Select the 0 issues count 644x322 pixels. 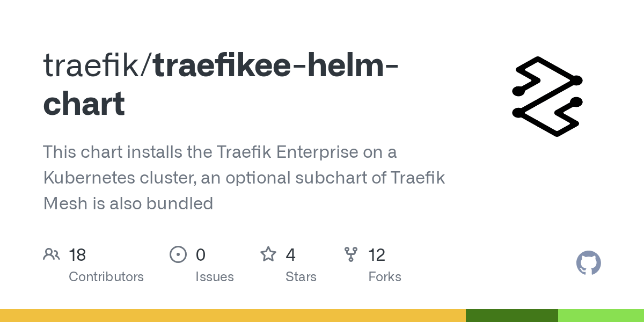pos(201,255)
